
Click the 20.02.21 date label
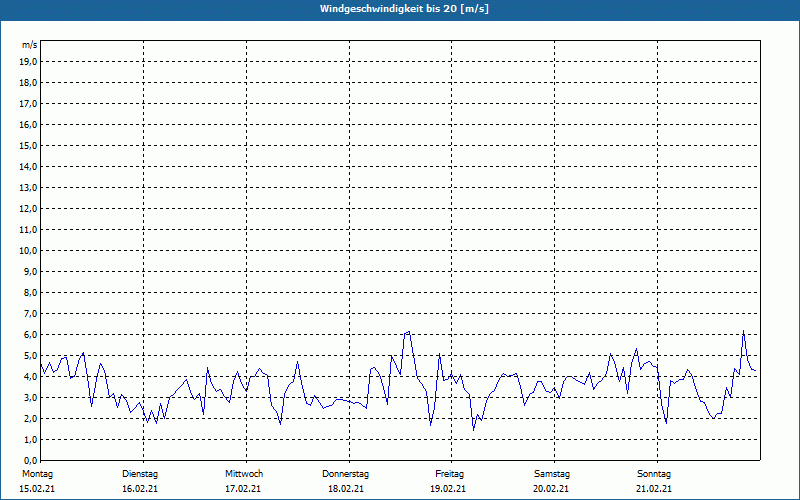pyautogui.click(x=551, y=489)
